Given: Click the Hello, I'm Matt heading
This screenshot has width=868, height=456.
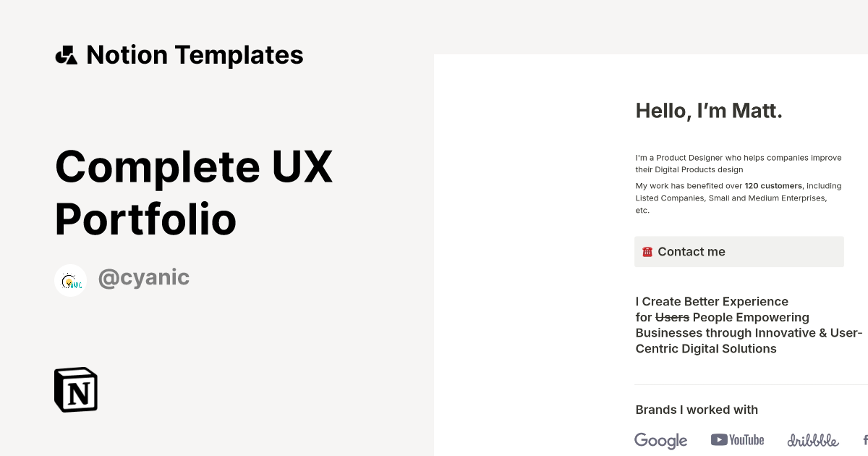Looking at the screenshot, I should click(x=709, y=111).
